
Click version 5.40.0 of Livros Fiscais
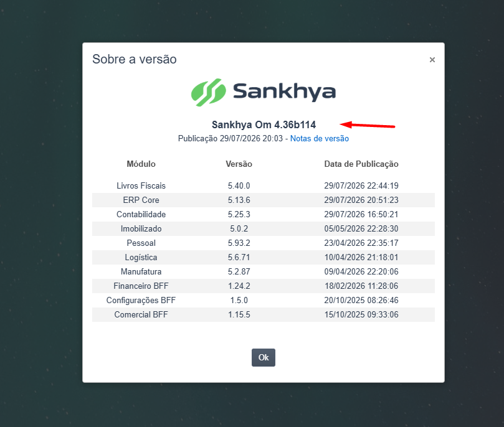239,185
